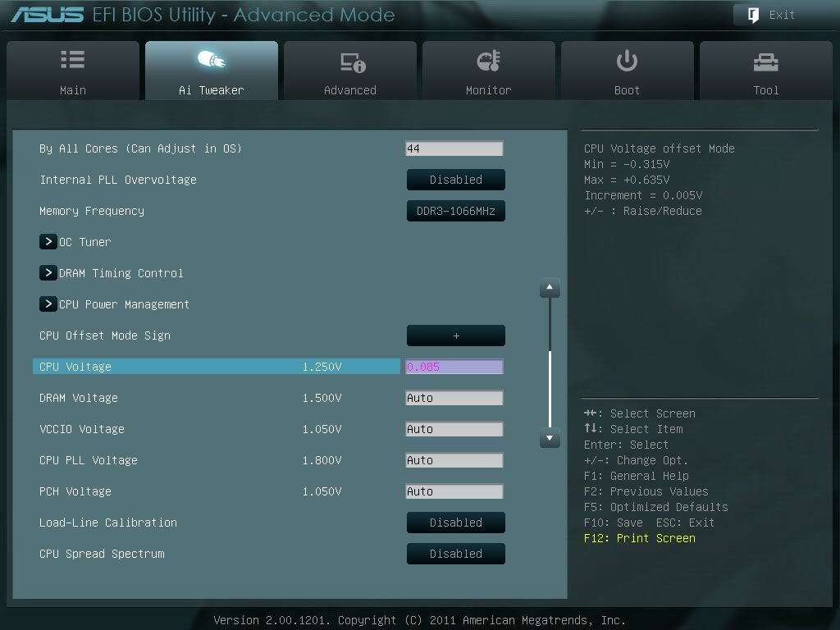
Task: Click the DRAM Timing Control arrow icon
Action: (x=48, y=272)
